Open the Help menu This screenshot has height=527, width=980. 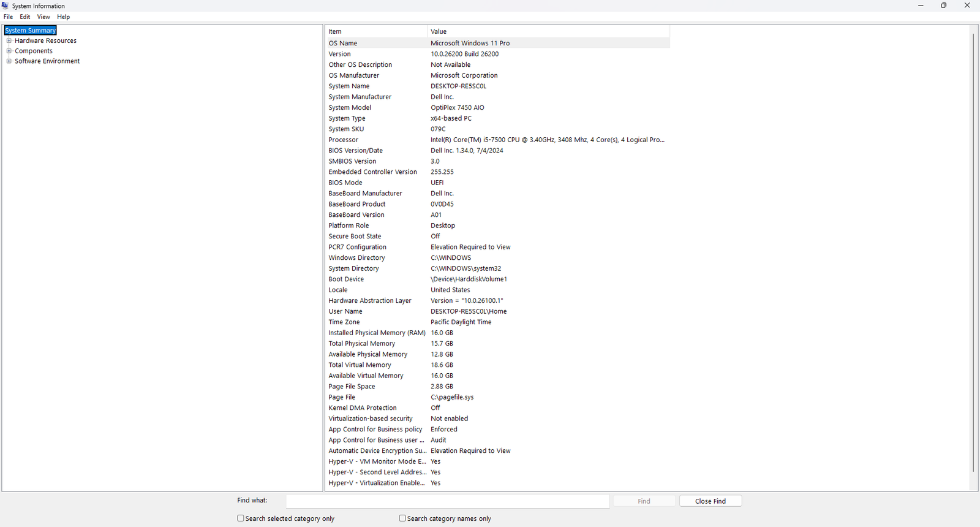click(63, 17)
